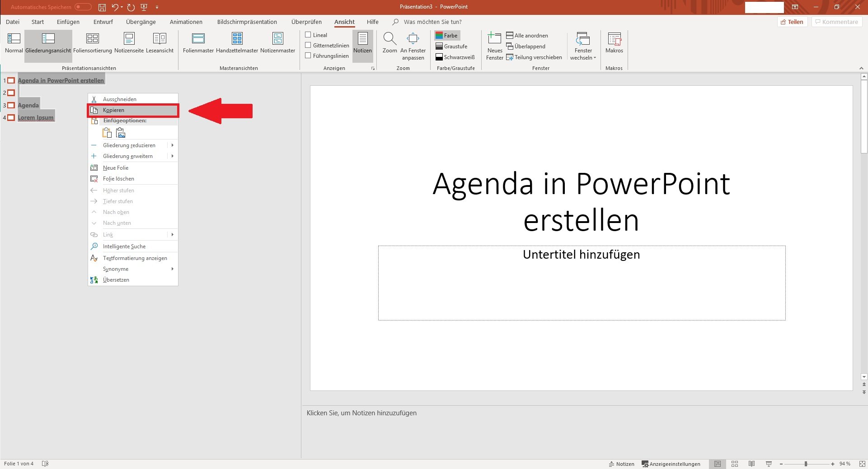Open Notizenmaster view
The height and width of the screenshot is (469, 868).
(x=278, y=43)
